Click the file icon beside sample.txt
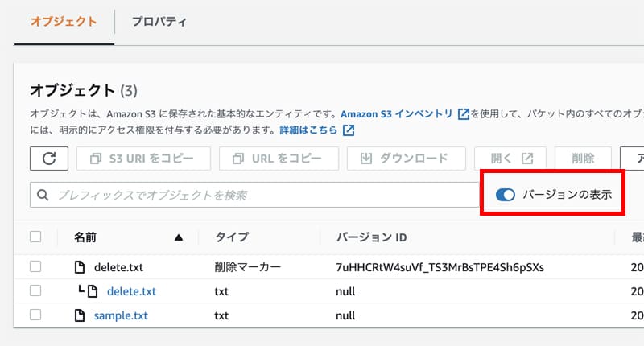Viewport: 644px width, 346px height. (x=79, y=316)
